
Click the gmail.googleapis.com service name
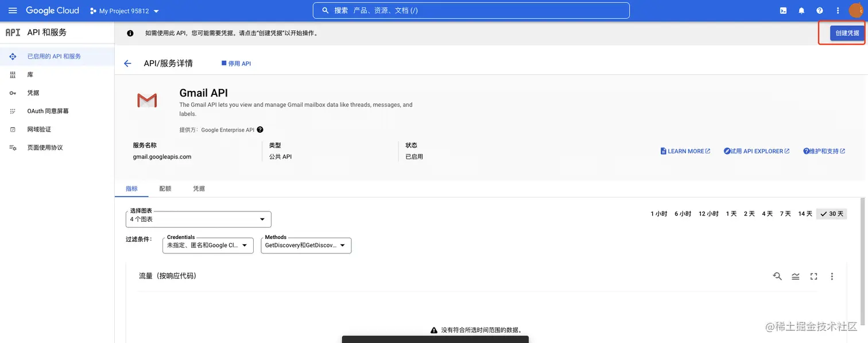(x=162, y=156)
